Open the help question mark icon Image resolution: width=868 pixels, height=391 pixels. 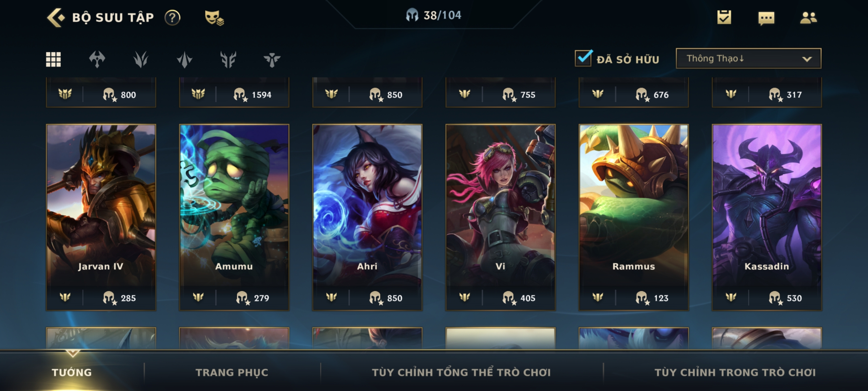173,17
